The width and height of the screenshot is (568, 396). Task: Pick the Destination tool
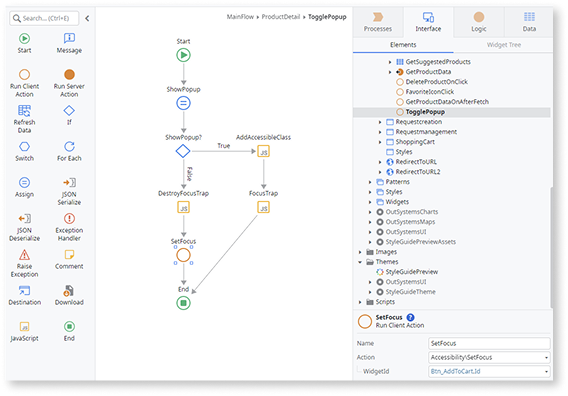24,295
